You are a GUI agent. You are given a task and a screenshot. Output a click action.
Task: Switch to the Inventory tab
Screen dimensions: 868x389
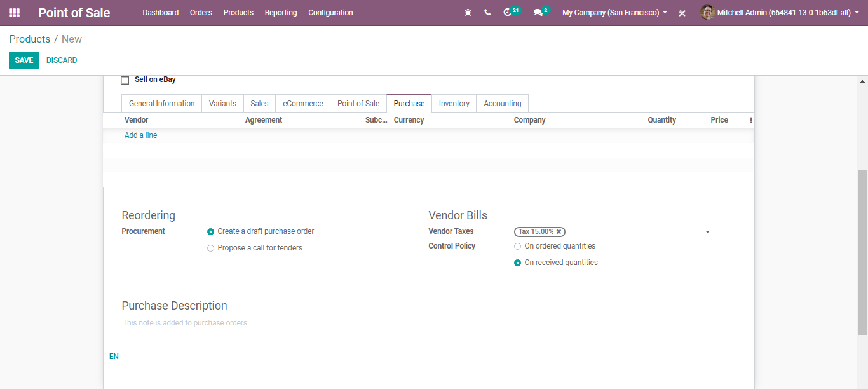pyautogui.click(x=454, y=104)
